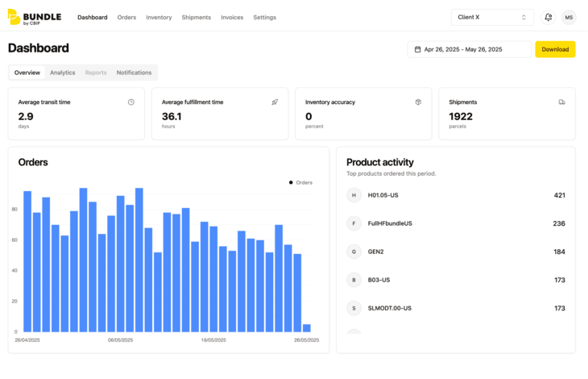This screenshot has height=379, width=588.
Task: Open the Apr 26 – May 26 date range picker
Action: (x=470, y=49)
